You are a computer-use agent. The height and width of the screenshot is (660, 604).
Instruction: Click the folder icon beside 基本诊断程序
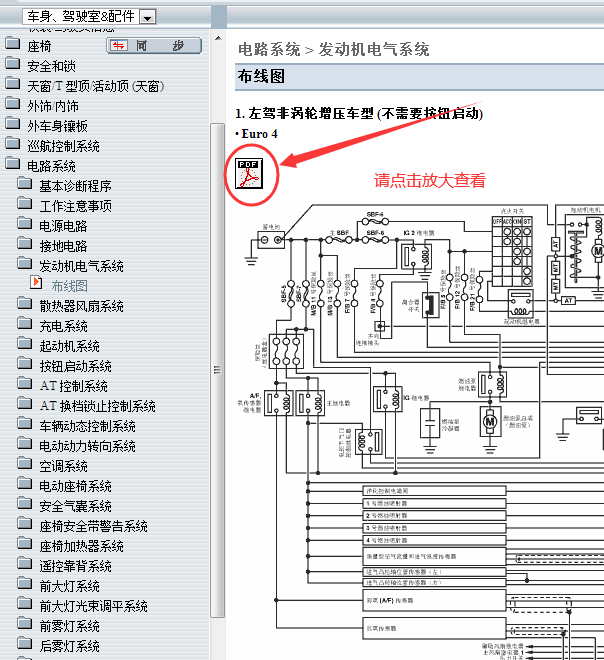tap(25, 184)
